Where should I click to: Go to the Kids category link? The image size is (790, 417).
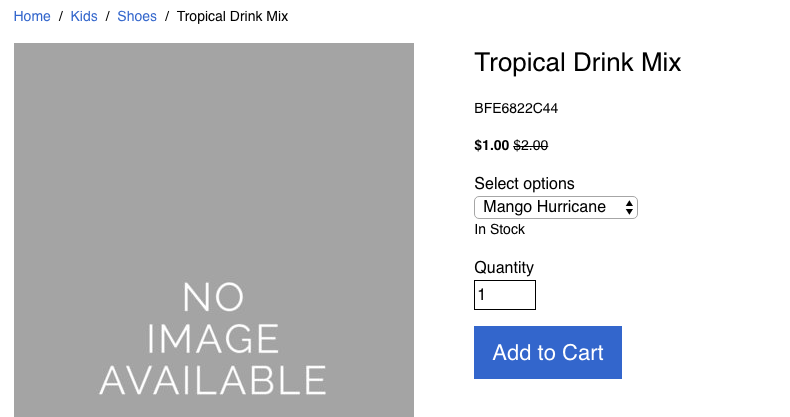[84, 17]
